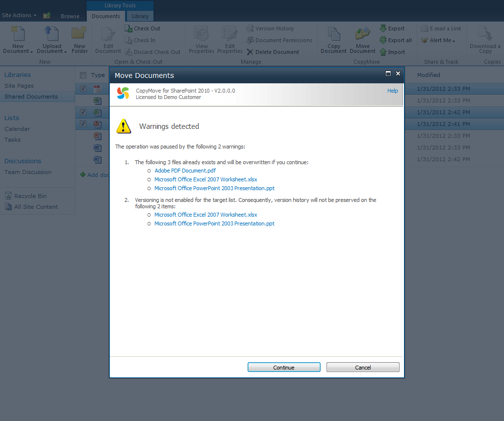Open Shared Documents in the sidebar
The image size is (504, 421).
[x=31, y=97]
